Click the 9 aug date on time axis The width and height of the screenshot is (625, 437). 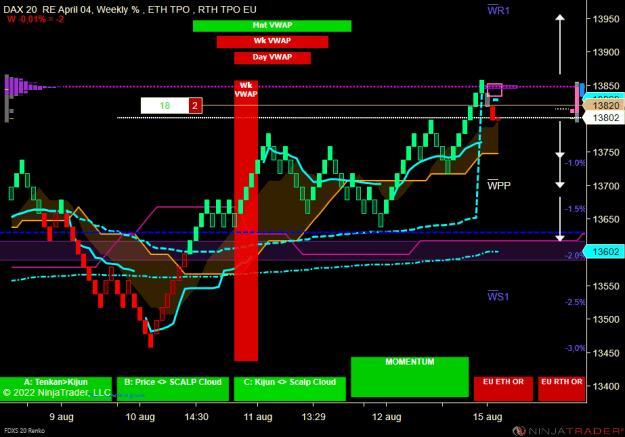coord(61,417)
